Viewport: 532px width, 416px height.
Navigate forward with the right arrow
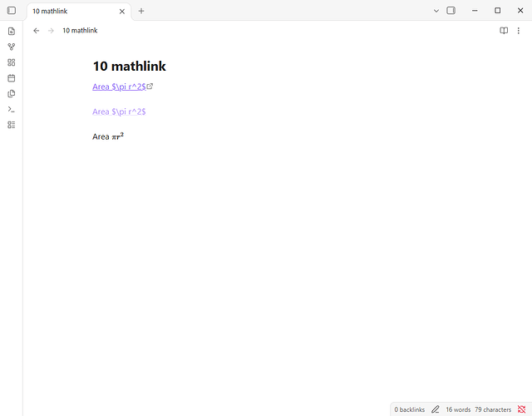pyautogui.click(x=51, y=31)
